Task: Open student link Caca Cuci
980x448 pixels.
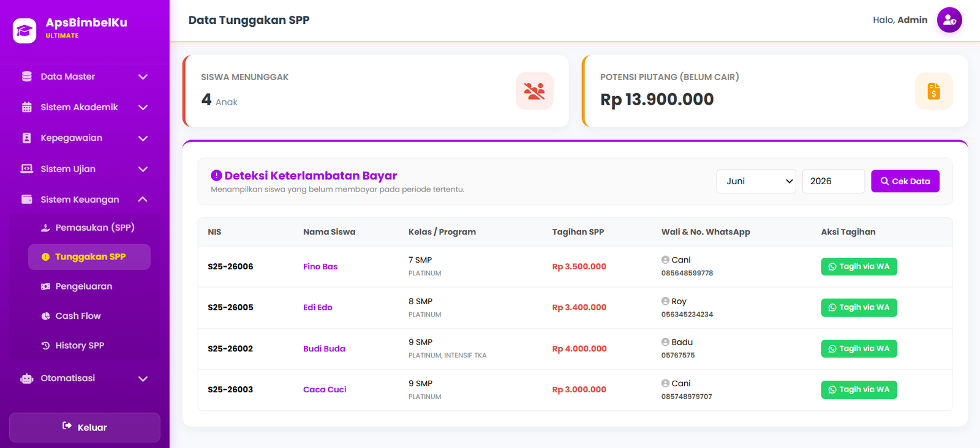Action: 325,389
